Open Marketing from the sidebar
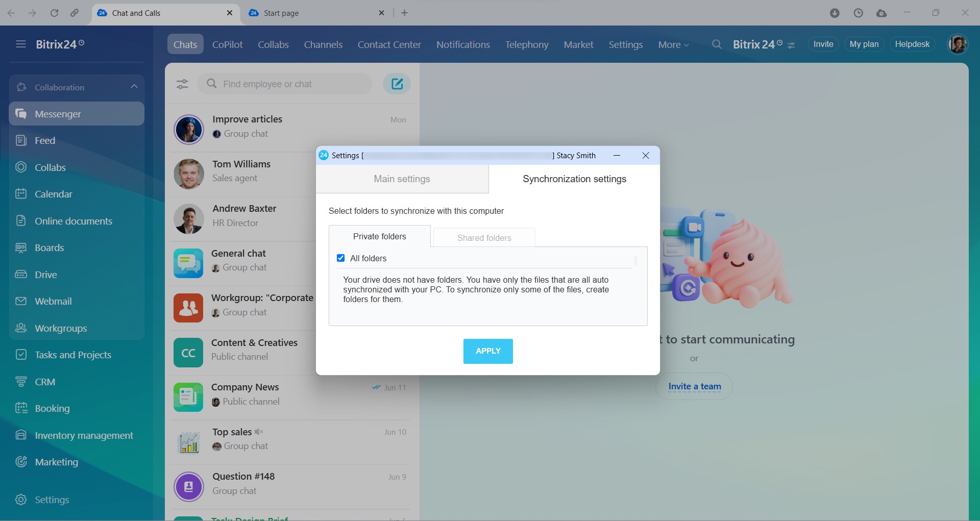The width and height of the screenshot is (980, 521). pyautogui.click(x=77, y=462)
